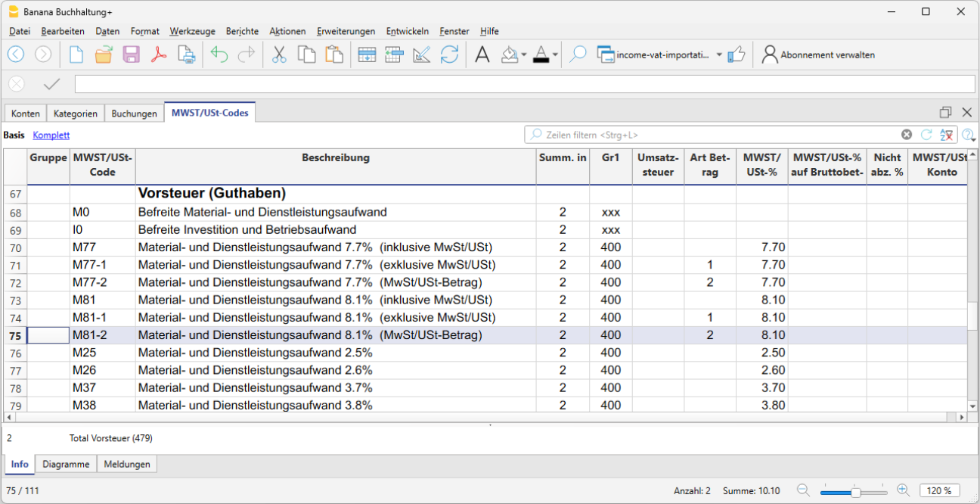Copy selection with the copy icon
The width and height of the screenshot is (980, 504).
[306, 54]
